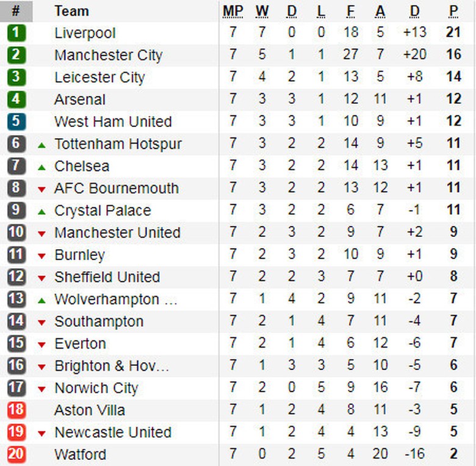Open the Manchester City team link
This screenshot has width=476, height=466.
point(108,55)
